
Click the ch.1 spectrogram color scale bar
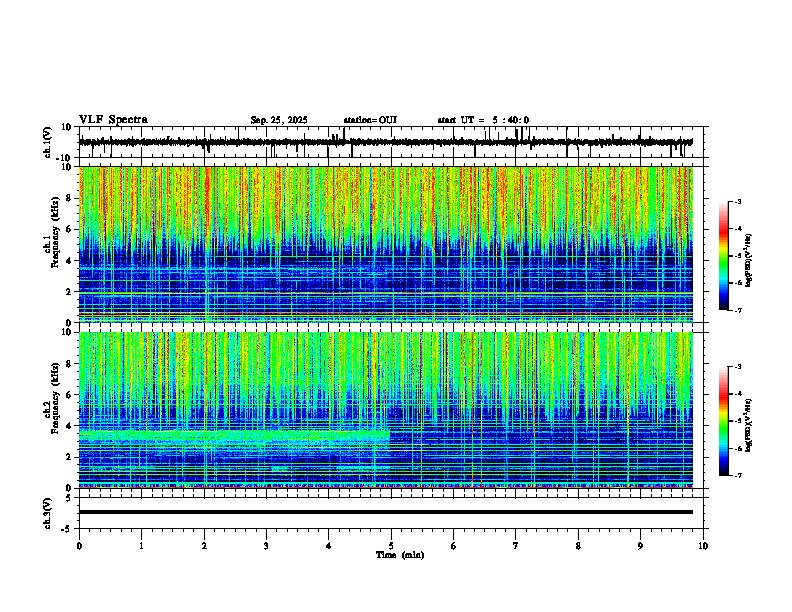click(724, 256)
